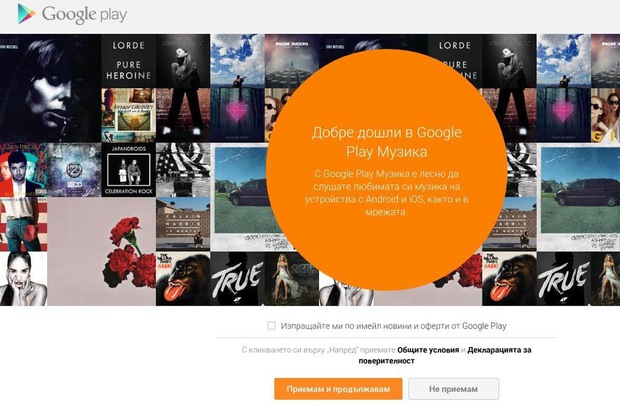
Task: Click the right Avicii TRUE album cover
Action: point(564,279)
